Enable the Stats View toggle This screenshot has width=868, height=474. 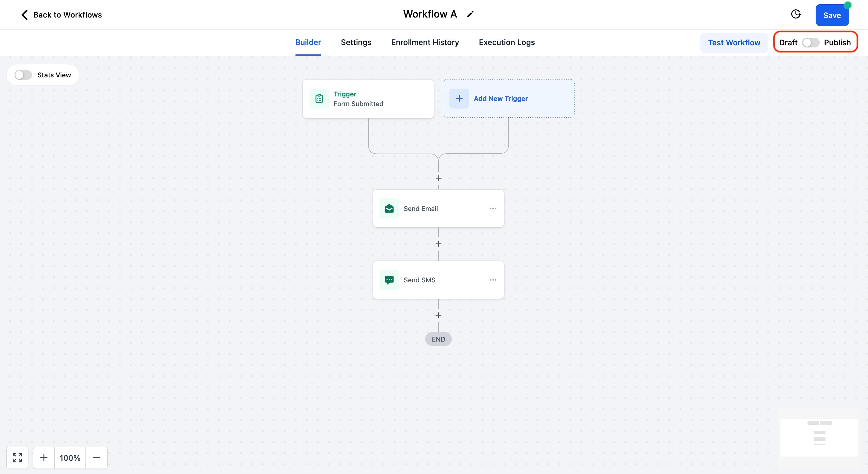(x=23, y=75)
